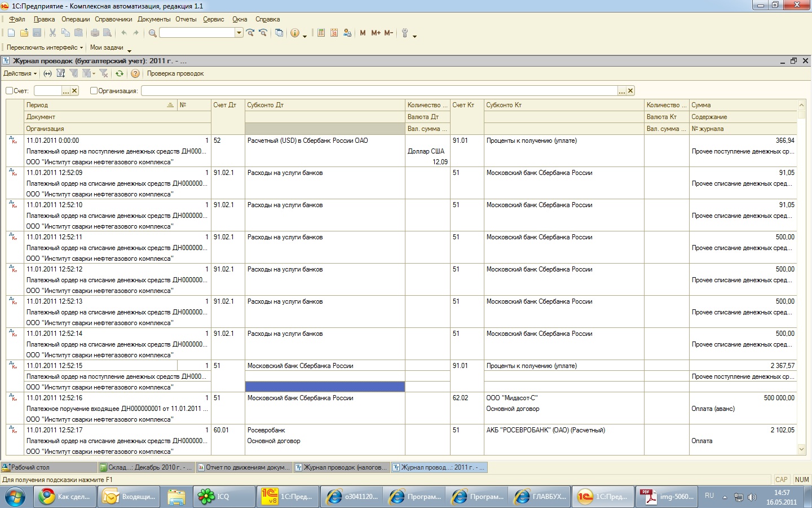The width and height of the screenshot is (812, 508).
Task: Click the magnifier search icon
Action: 152,33
